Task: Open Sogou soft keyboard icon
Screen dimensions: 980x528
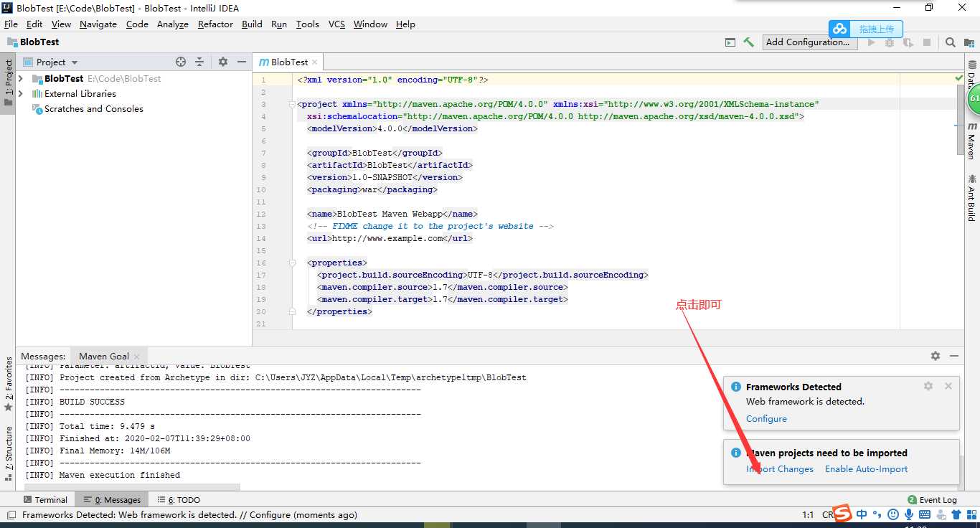Action: 925,514
